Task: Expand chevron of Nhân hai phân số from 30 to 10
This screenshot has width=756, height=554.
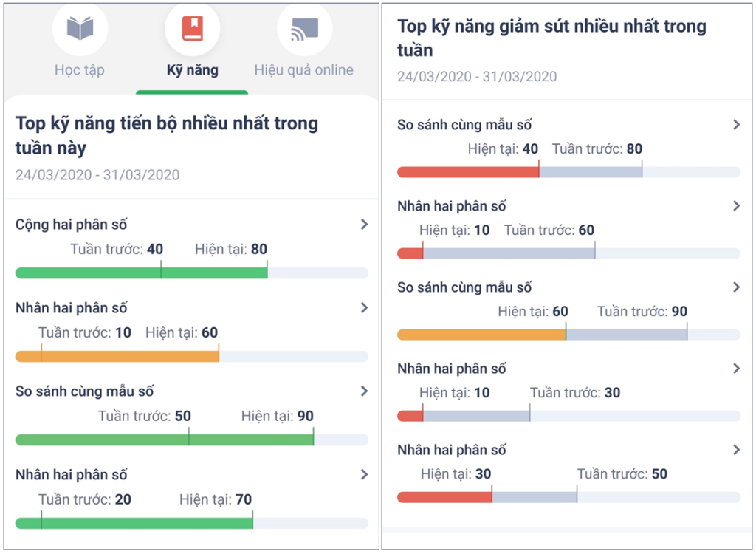Action: [736, 369]
